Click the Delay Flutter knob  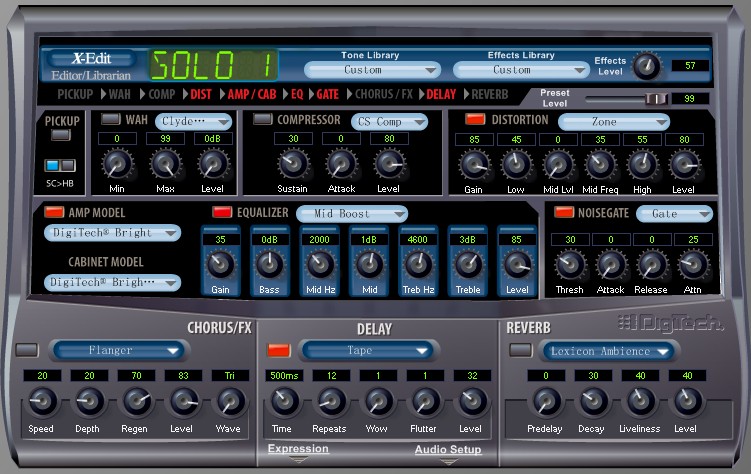[425, 401]
